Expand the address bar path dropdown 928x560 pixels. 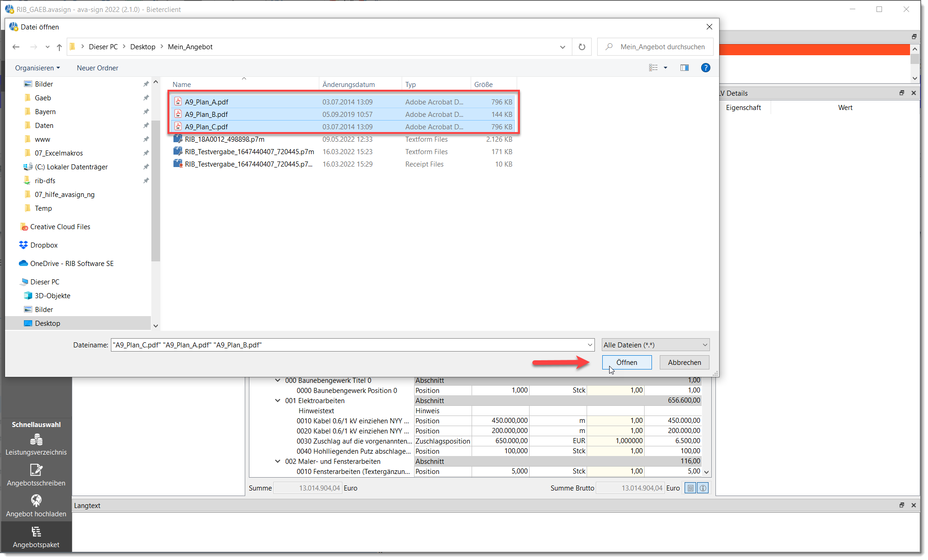[562, 47]
